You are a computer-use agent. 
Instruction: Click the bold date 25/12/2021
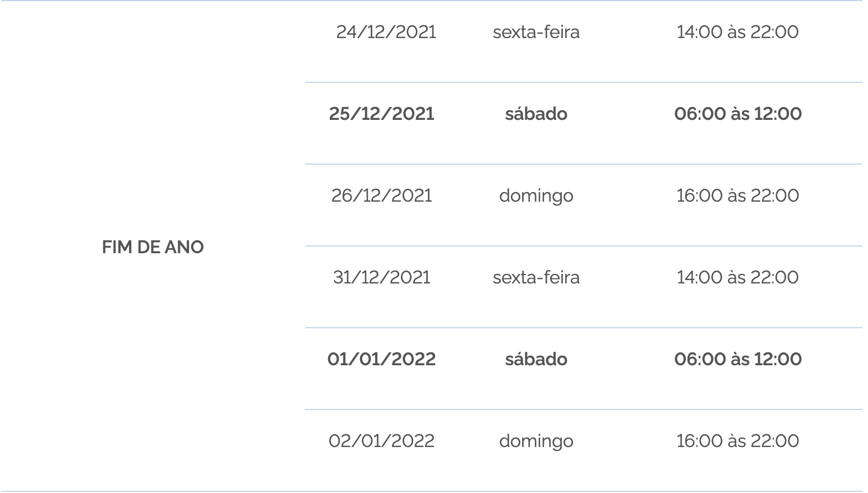point(381,114)
